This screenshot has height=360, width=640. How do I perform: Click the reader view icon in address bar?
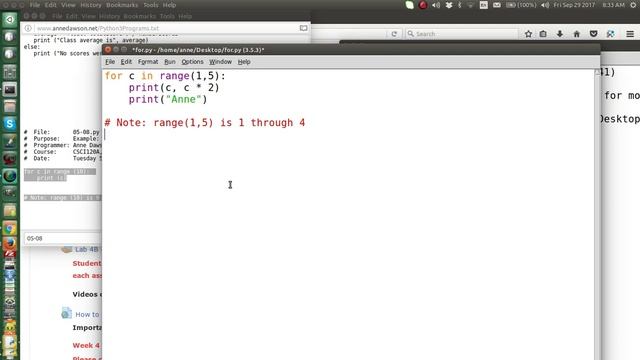click(303, 28)
